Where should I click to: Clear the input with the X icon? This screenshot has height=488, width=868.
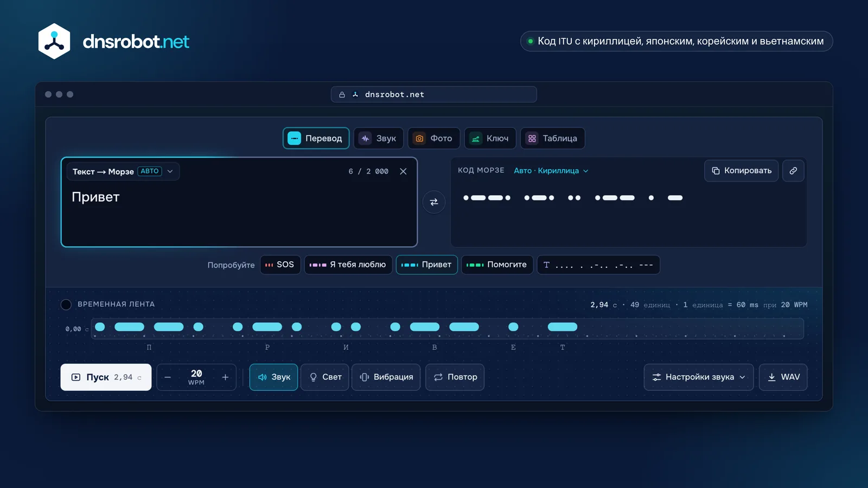click(x=403, y=171)
